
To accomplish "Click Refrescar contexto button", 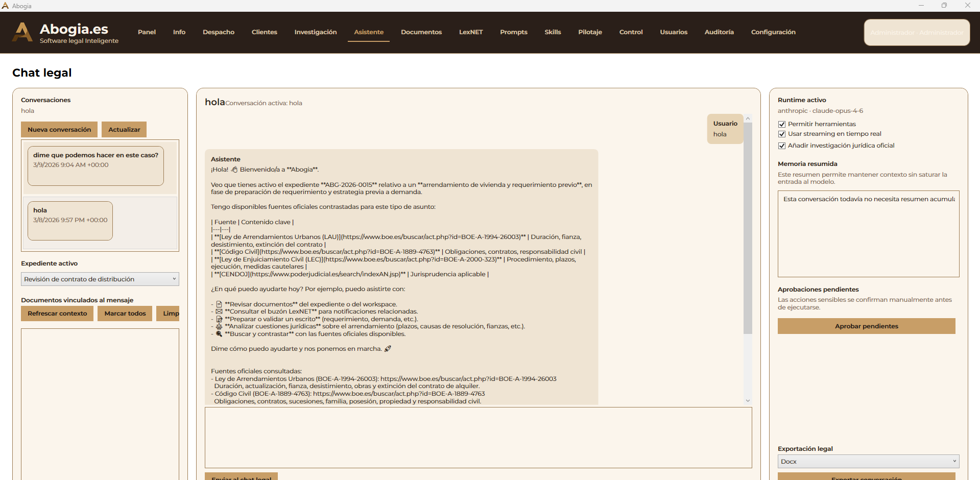I will (x=57, y=314).
